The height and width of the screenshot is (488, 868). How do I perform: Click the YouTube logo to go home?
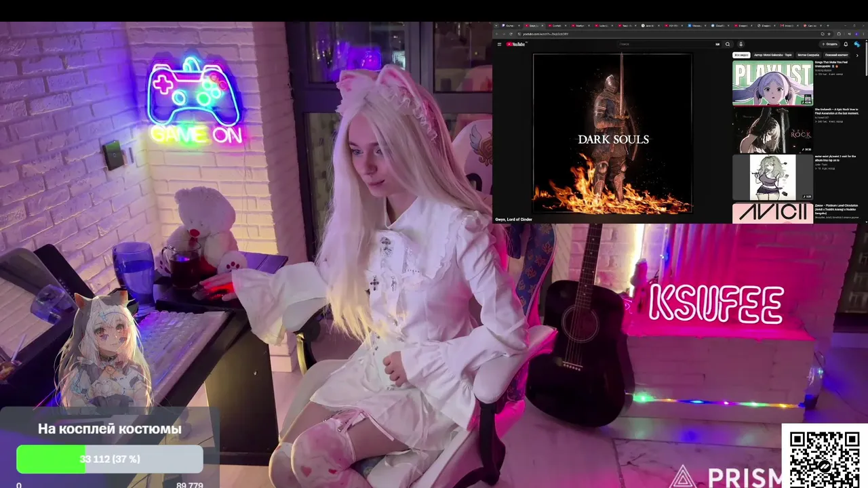point(516,44)
